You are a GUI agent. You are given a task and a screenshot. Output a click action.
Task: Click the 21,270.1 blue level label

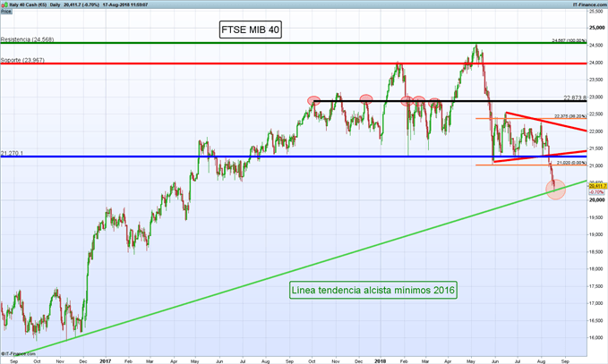click(12, 153)
